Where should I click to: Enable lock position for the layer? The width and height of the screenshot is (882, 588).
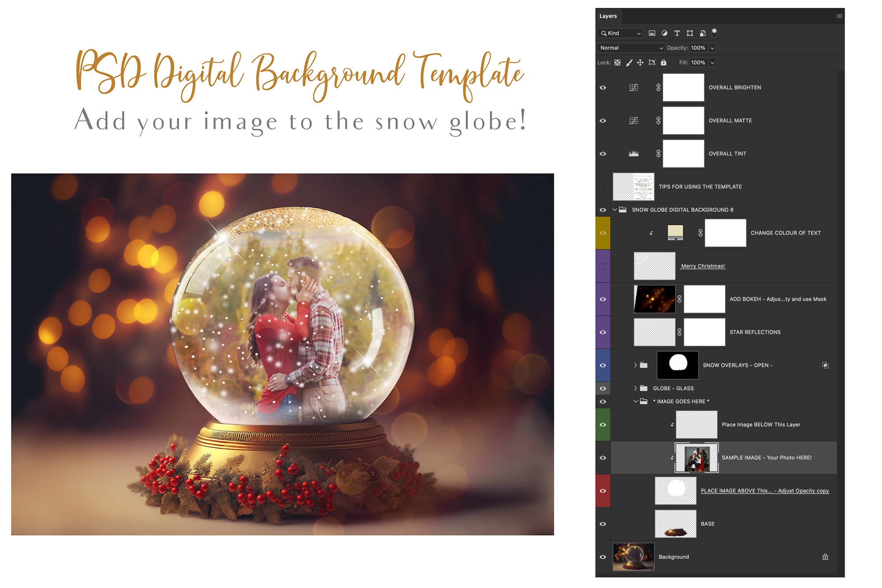[x=640, y=63]
